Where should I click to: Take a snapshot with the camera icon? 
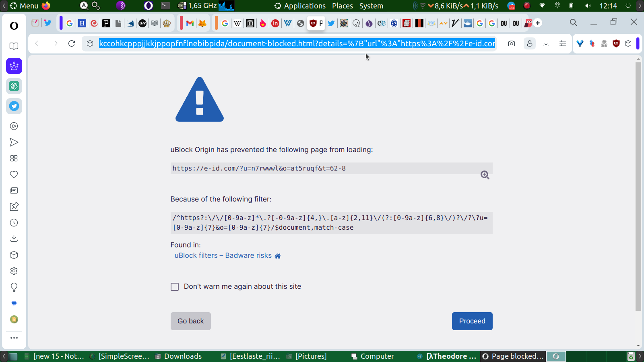[x=512, y=43]
